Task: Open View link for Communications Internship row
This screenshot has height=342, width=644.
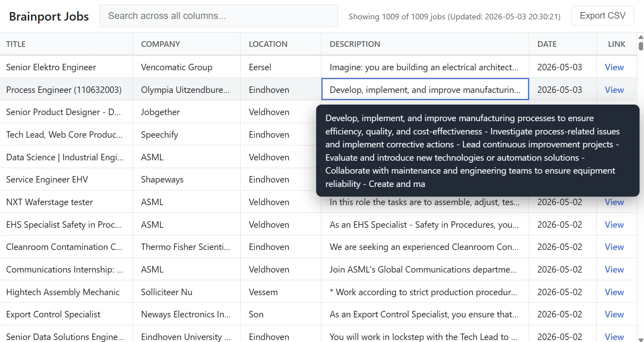Action: coord(614,269)
